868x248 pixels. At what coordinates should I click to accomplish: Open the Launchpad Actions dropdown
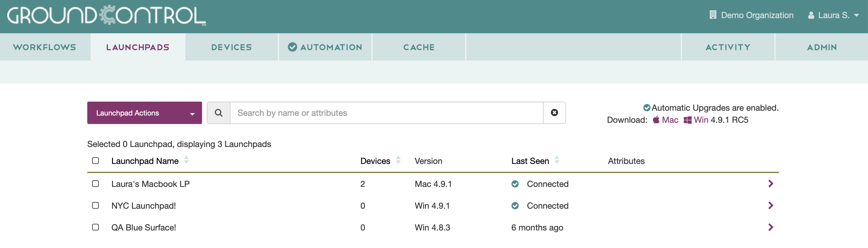[144, 113]
